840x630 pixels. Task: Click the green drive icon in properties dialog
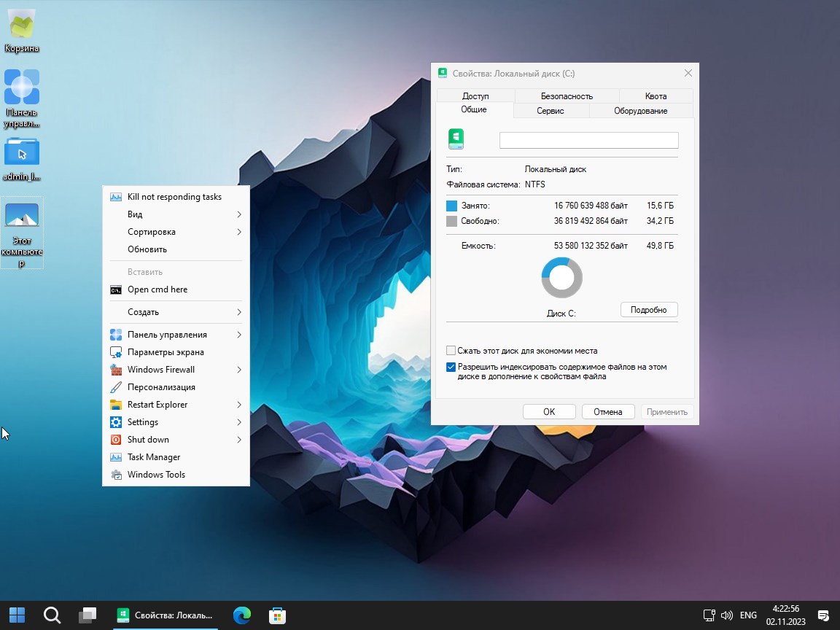pos(456,139)
